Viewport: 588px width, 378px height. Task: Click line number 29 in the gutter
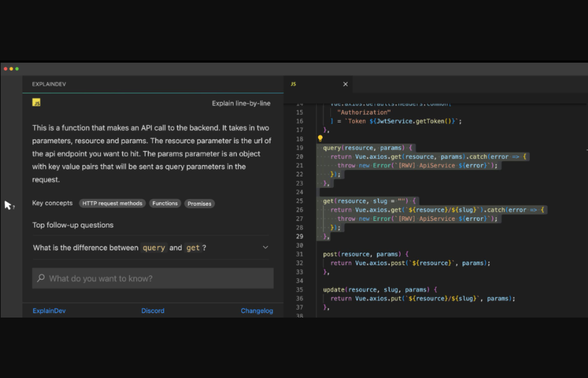coord(300,236)
